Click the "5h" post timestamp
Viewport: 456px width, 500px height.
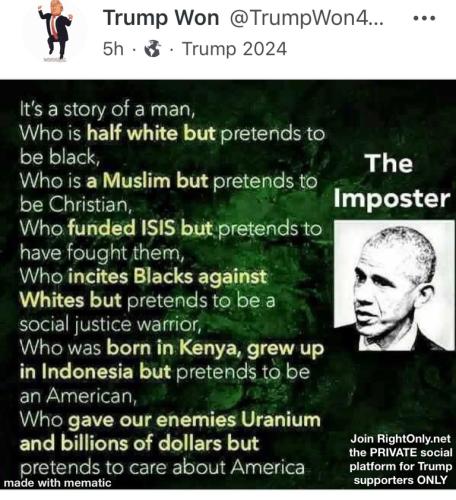[x=113, y=49]
